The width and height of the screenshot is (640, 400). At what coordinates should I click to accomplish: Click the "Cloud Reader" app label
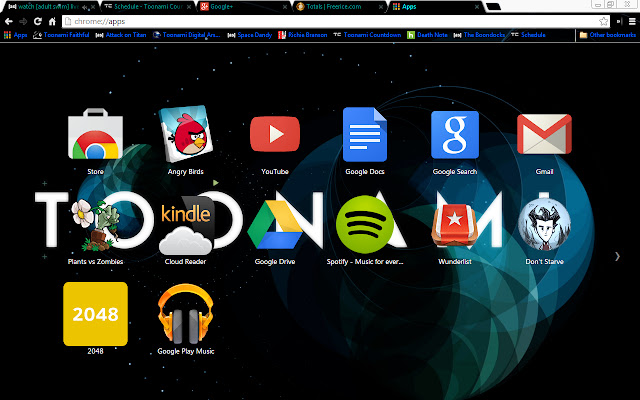pos(185,262)
